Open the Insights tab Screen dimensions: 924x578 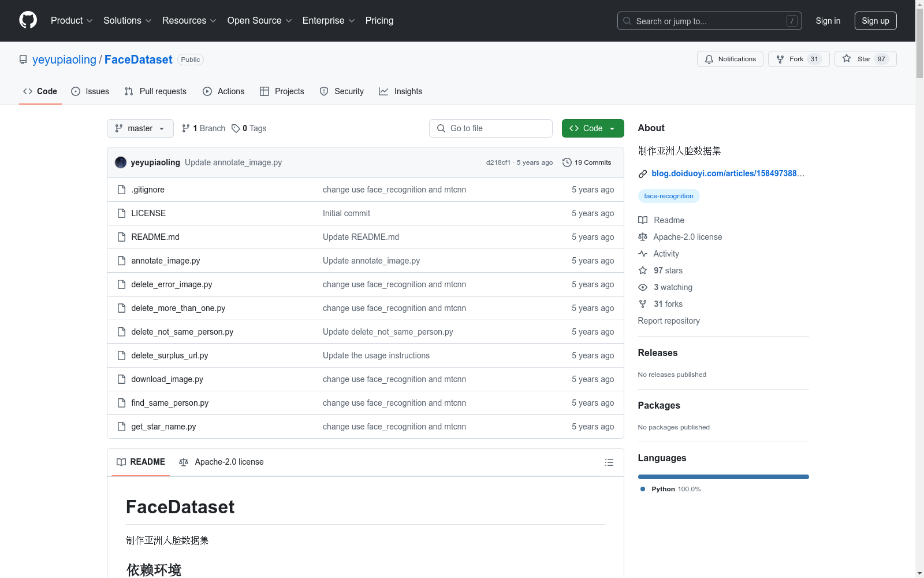(401, 91)
